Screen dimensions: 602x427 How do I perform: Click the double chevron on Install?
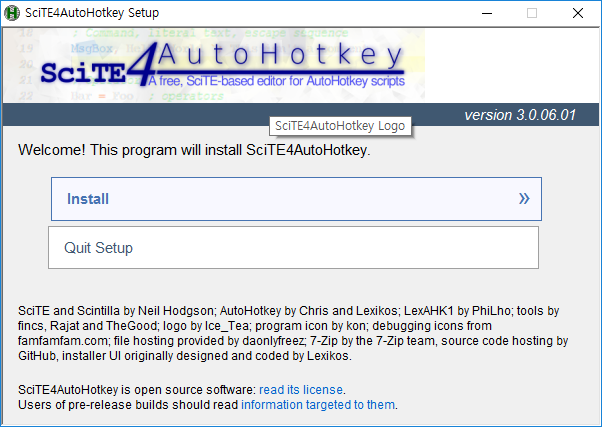[x=524, y=199]
